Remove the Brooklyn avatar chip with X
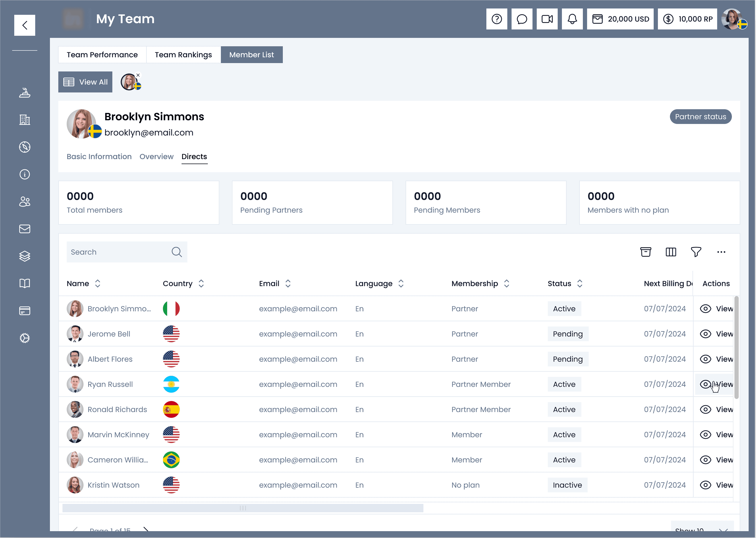756x538 pixels. tap(138, 75)
